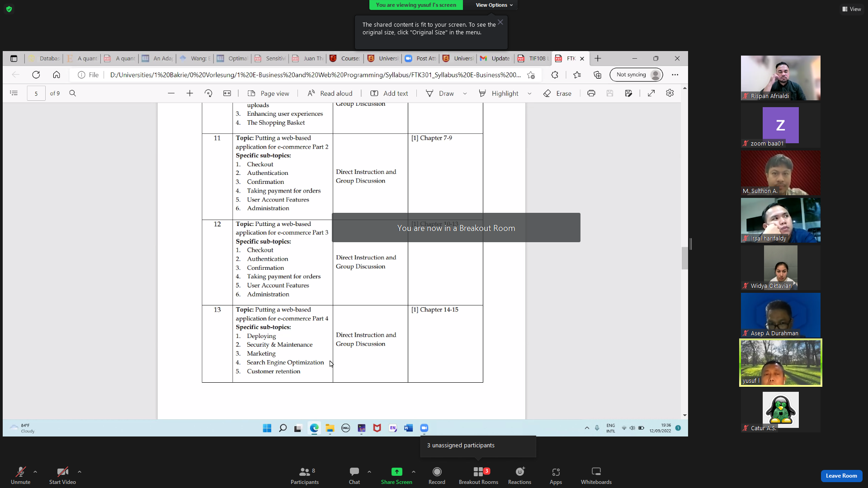Open the Favorites list icon

[x=577, y=75]
